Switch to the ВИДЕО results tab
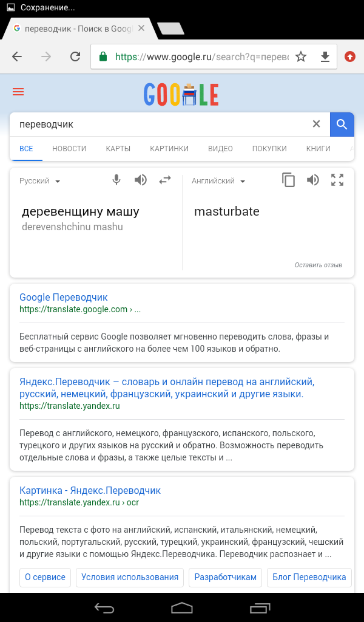The image size is (364, 622). pyautogui.click(x=218, y=148)
